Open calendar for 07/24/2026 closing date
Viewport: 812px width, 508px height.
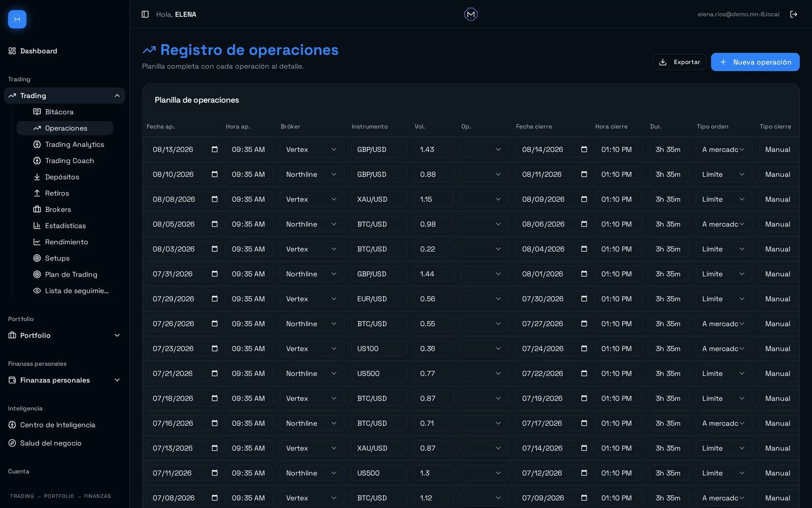[x=584, y=348]
